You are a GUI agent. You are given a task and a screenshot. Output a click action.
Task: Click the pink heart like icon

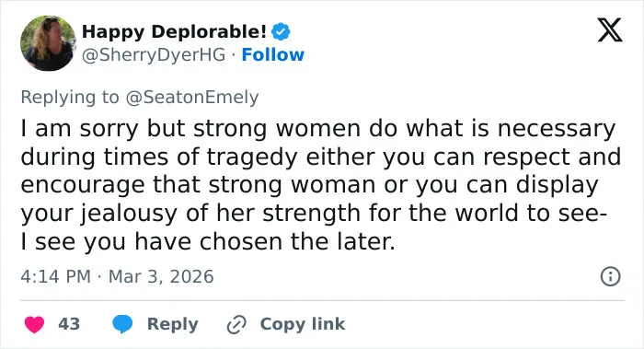coord(35,324)
